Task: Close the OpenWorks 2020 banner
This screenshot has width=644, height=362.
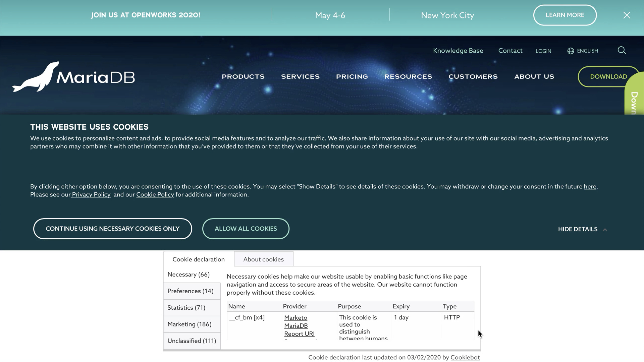Action: 627,15
